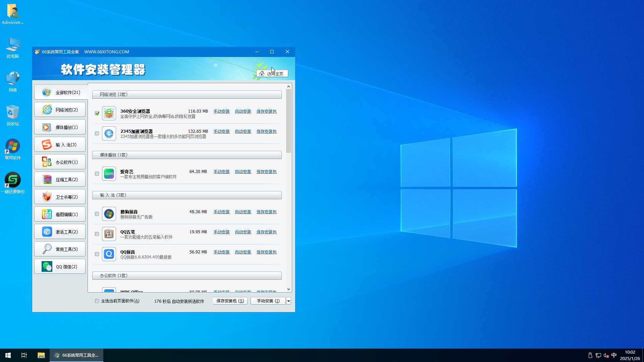Click 保存安装包 link for QQ拼音
Viewport: 644px width, 362px height.
click(x=266, y=252)
